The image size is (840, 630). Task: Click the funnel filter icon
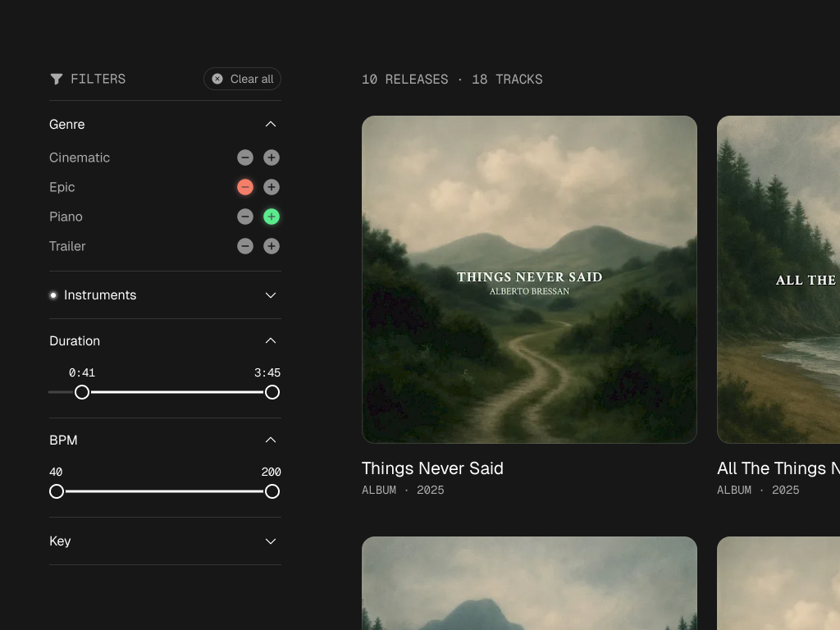coord(57,80)
